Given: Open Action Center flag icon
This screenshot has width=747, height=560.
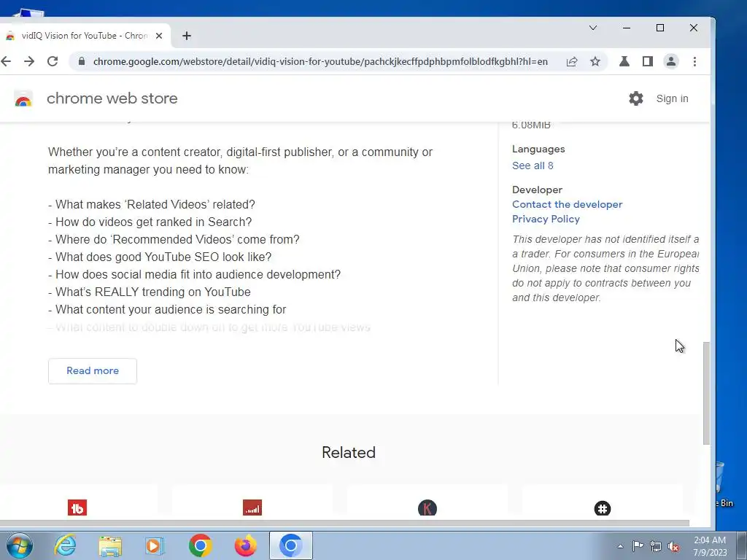Looking at the screenshot, I should [x=638, y=546].
